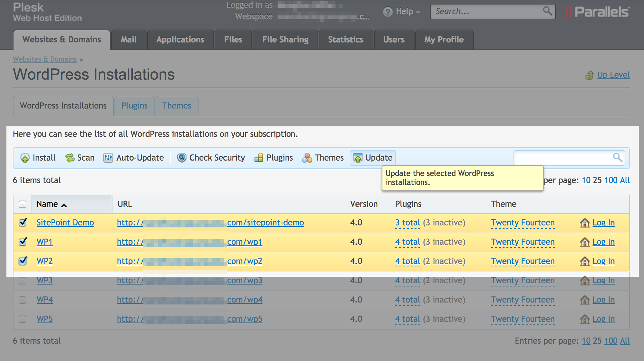
Task: Click the Themes colored balls icon
Action: coord(307,158)
